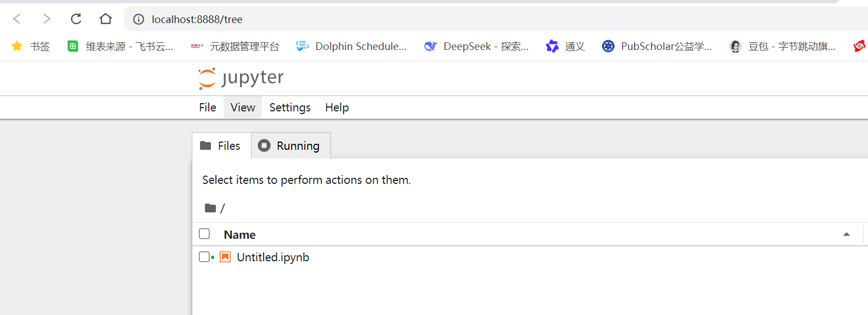Click the browser forward arrow
Viewport: 868px width, 315px height.
coord(47,19)
